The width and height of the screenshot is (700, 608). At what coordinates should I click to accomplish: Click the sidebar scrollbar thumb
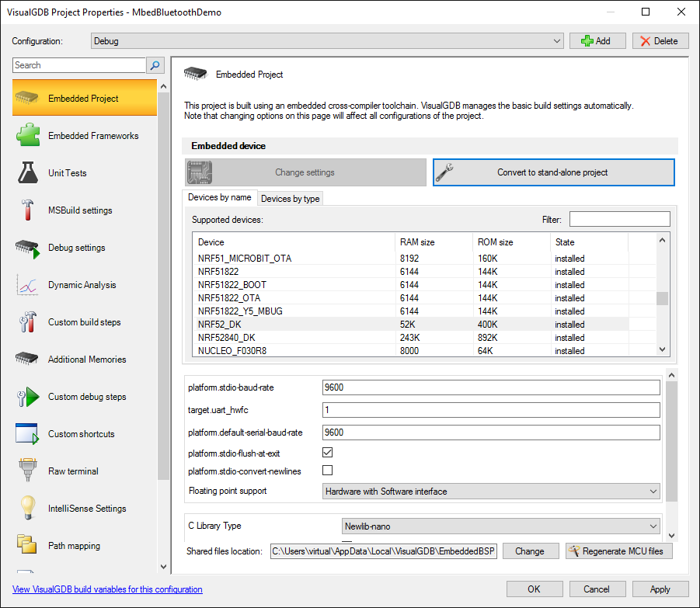(163, 286)
